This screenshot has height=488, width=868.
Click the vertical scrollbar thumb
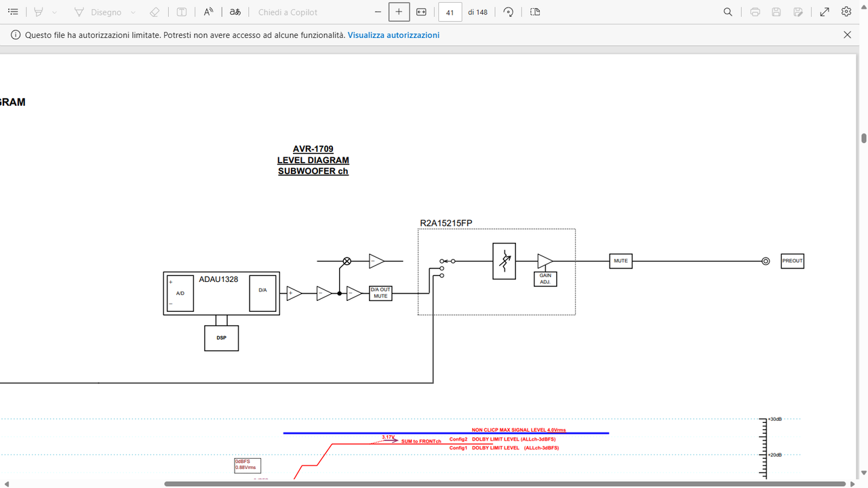tap(864, 138)
